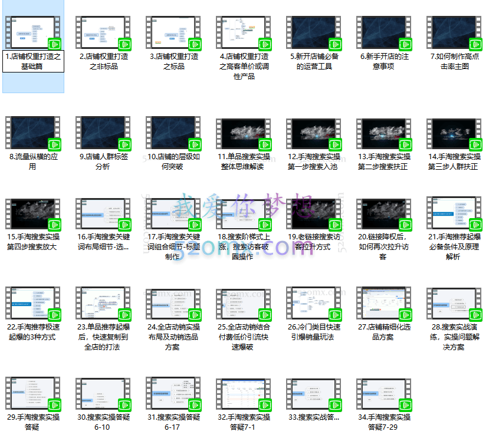489x448 pixels.
Task: Select the 34.手淘搜索实操答疑7-29 video icon
Action: pos(384,394)
